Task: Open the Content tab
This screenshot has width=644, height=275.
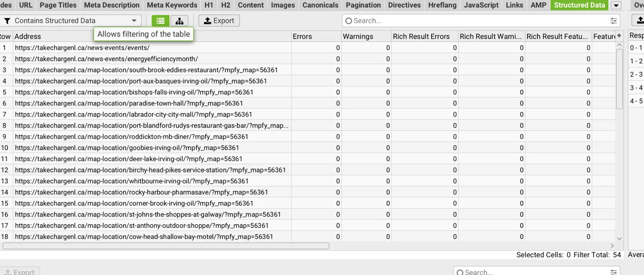Action: pos(251,5)
